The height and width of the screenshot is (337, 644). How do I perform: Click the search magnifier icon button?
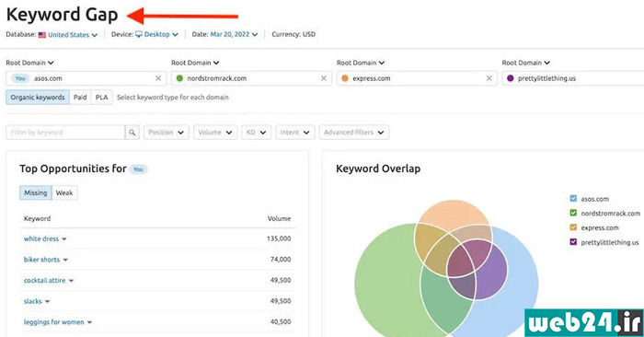tap(132, 133)
